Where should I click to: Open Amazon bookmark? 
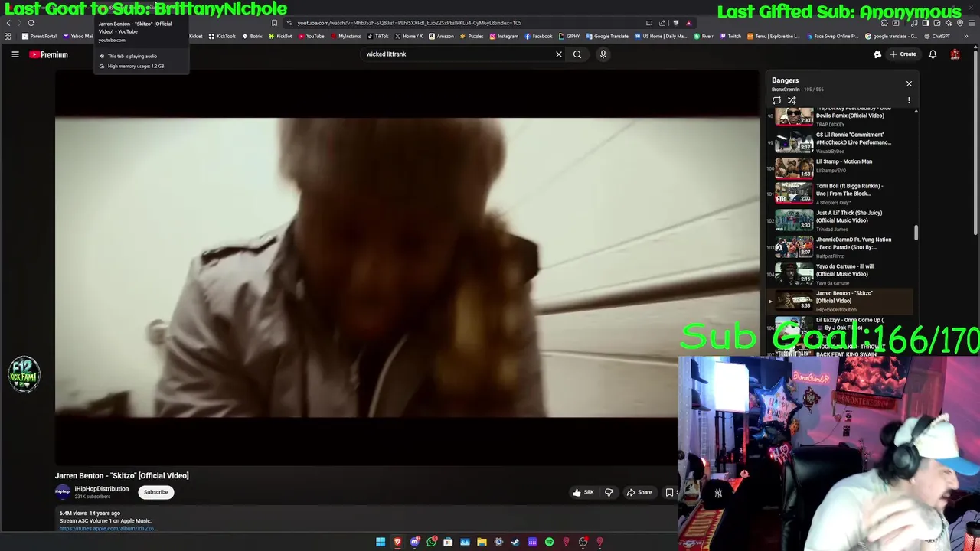point(441,36)
